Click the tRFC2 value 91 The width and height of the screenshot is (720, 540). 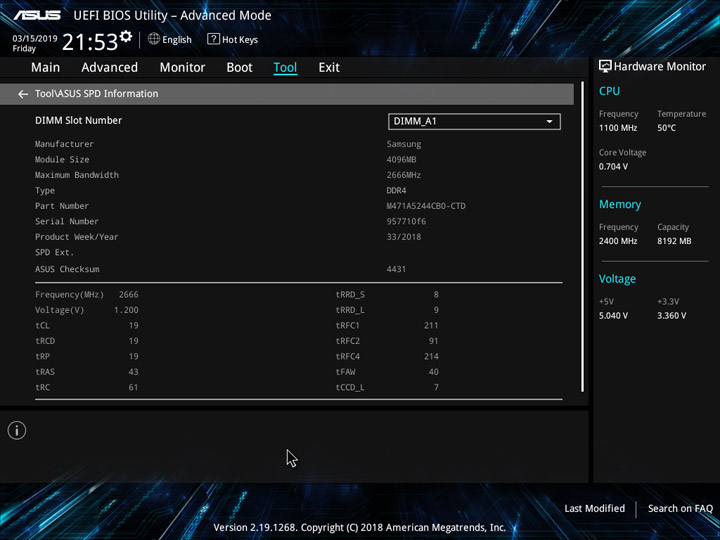click(433, 341)
